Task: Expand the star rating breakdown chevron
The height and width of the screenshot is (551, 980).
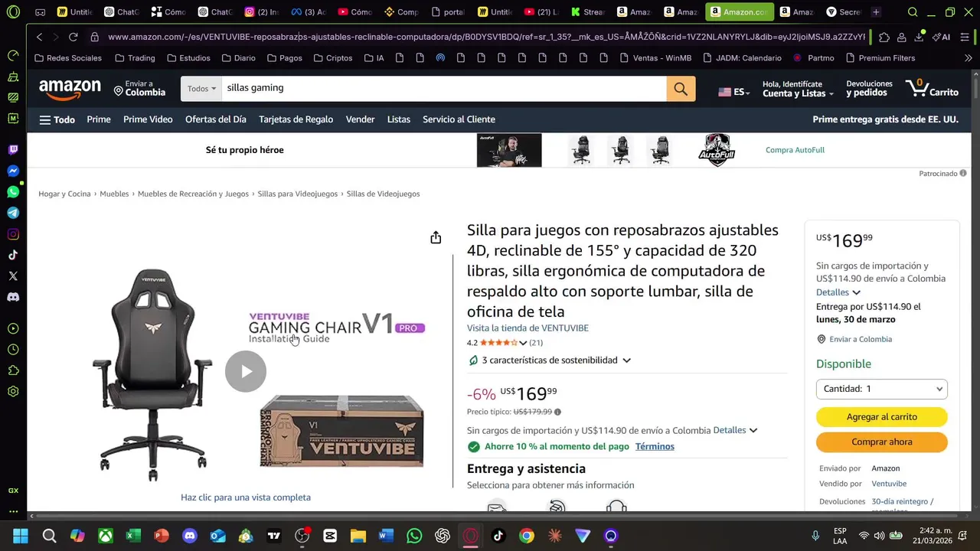Action: pyautogui.click(x=523, y=343)
